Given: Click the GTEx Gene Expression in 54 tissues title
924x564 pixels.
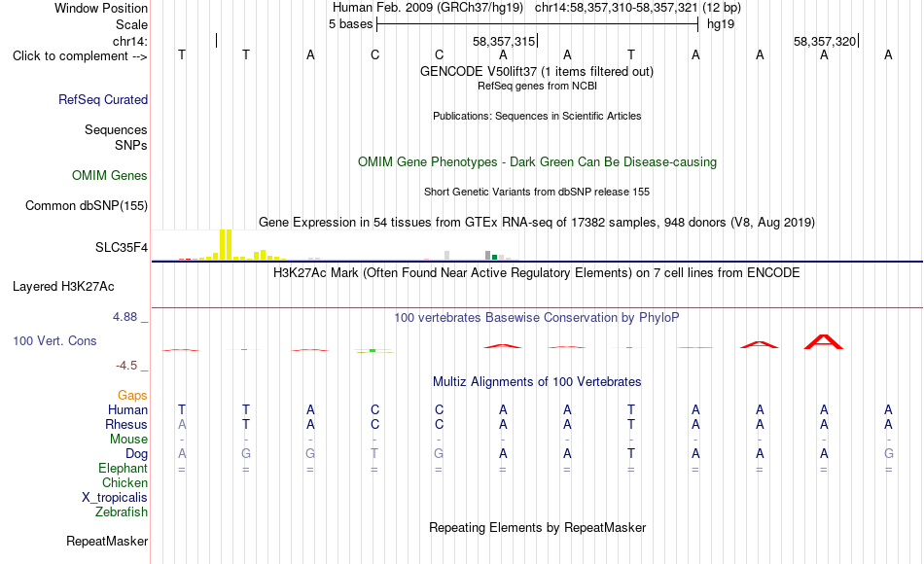Looking at the screenshot, I should tap(537, 222).
